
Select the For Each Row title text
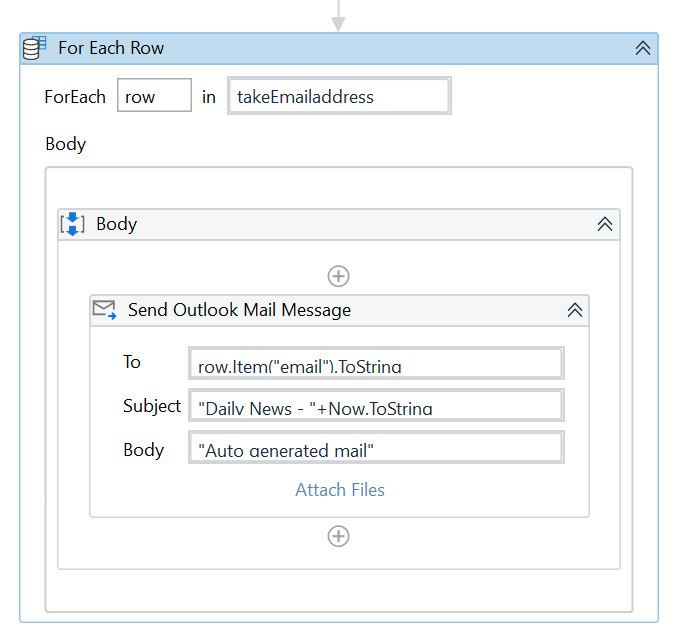pyautogui.click(x=111, y=48)
